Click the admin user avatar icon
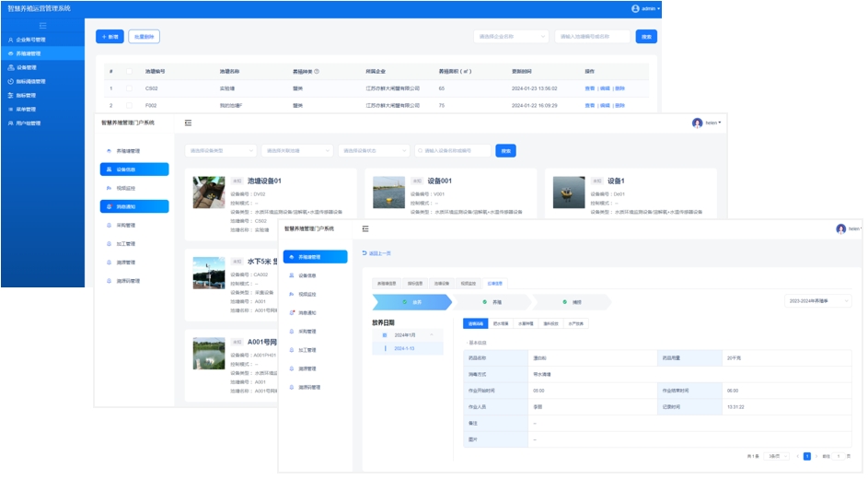 tap(635, 7)
